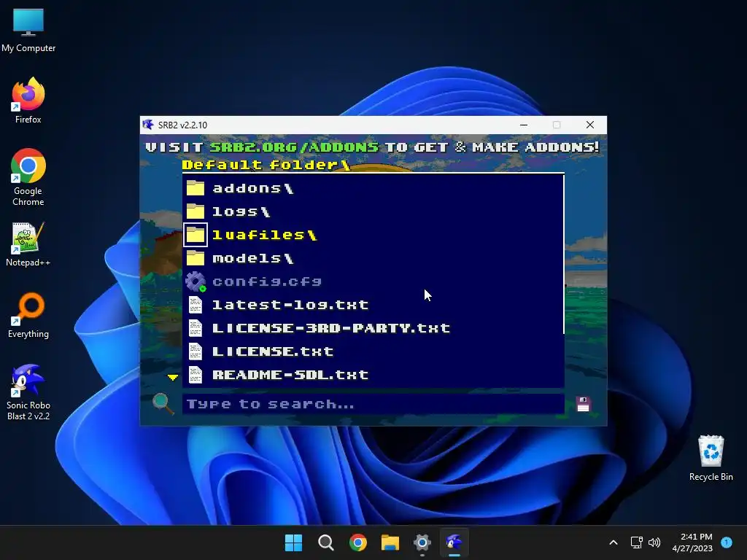Minimize the SRB2 v2.2.10 window
Image resolution: width=747 pixels, height=560 pixels.
[x=524, y=125]
